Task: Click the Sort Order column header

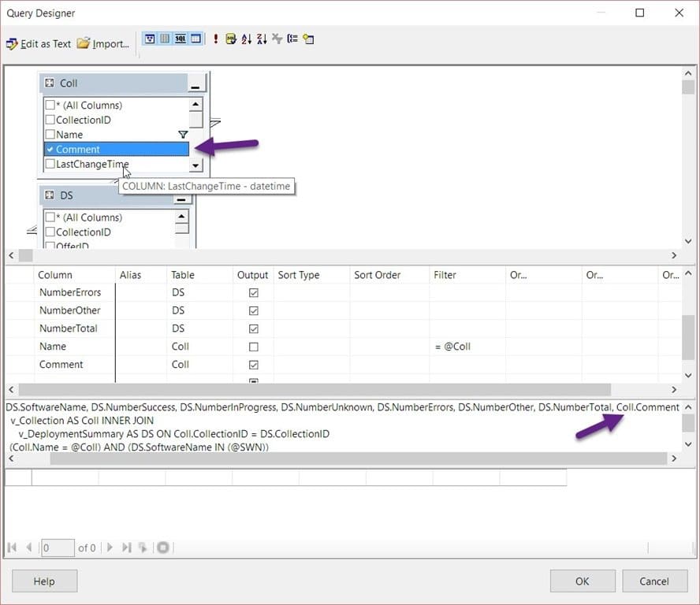Action: pyautogui.click(x=389, y=275)
